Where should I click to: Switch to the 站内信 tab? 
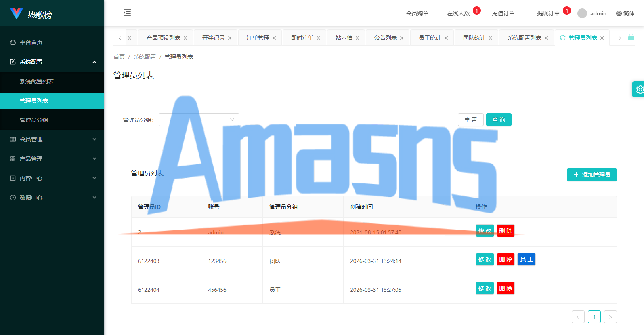[x=344, y=38]
